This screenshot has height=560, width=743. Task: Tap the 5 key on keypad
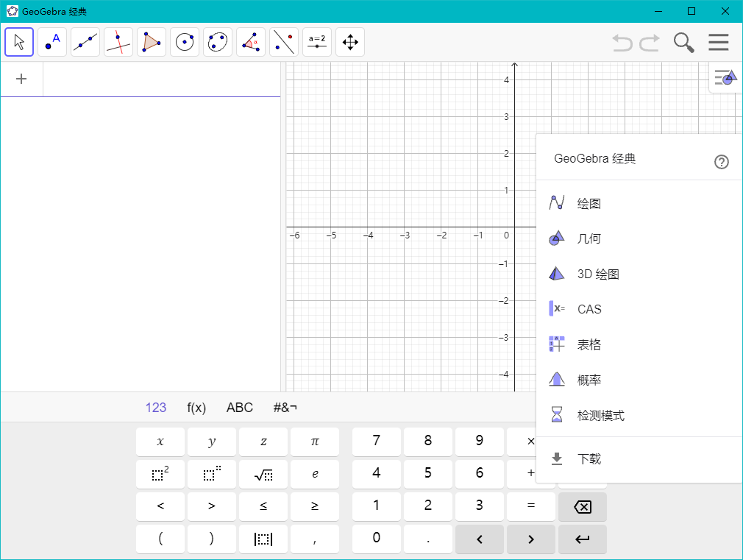point(428,474)
